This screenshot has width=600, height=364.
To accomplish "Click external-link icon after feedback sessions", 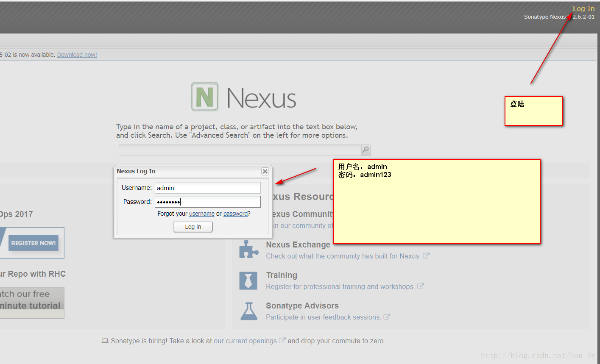I will tap(387, 317).
